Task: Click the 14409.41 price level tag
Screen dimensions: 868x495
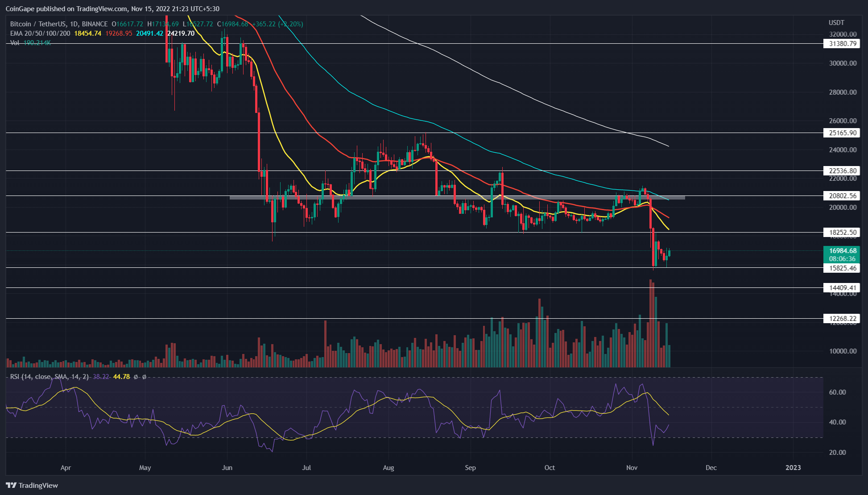Action: (x=841, y=288)
